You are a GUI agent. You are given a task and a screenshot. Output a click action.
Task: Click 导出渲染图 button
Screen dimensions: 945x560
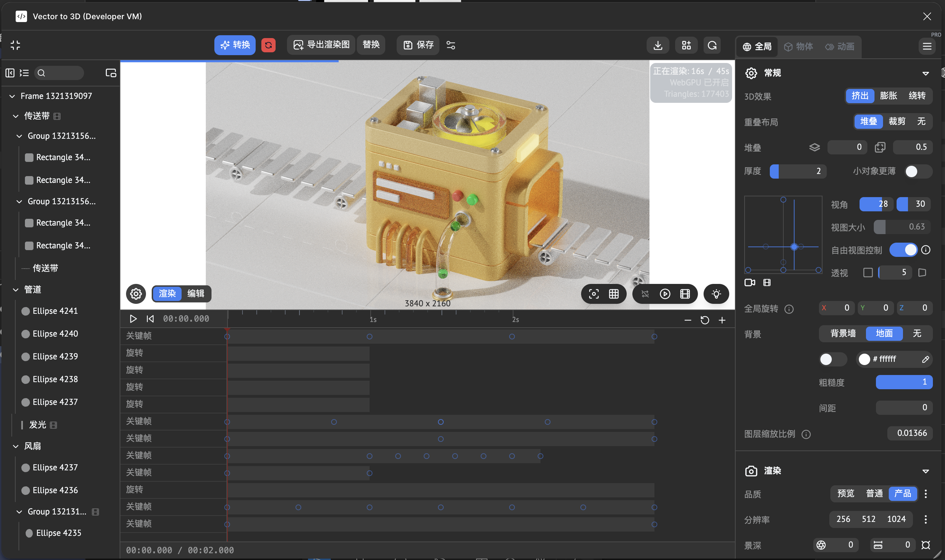tap(321, 45)
